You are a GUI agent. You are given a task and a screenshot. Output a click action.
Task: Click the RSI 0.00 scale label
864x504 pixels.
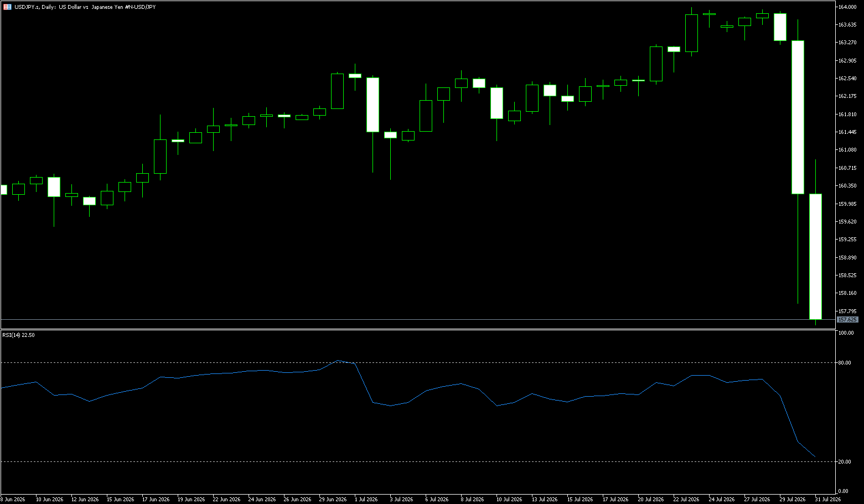tap(844, 491)
